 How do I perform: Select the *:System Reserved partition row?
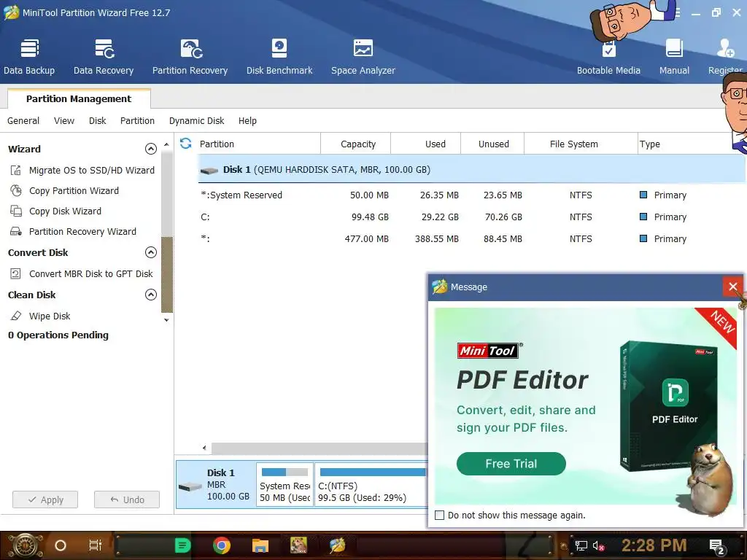point(472,195)
